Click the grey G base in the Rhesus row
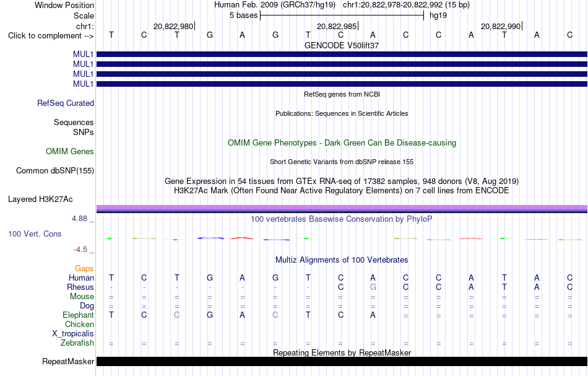Image resolution: width=588 pixels, height=376 pixels. coord(373,287)
